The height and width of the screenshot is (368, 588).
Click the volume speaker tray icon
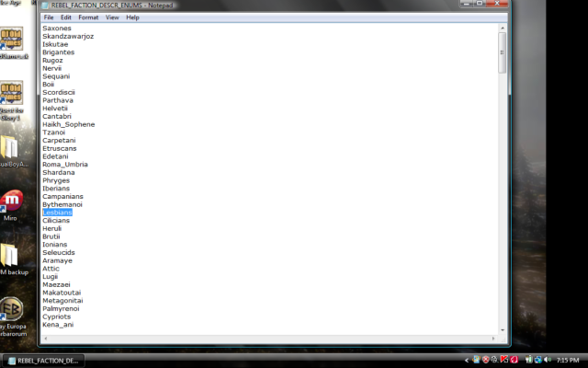click(x=548, y=360)
